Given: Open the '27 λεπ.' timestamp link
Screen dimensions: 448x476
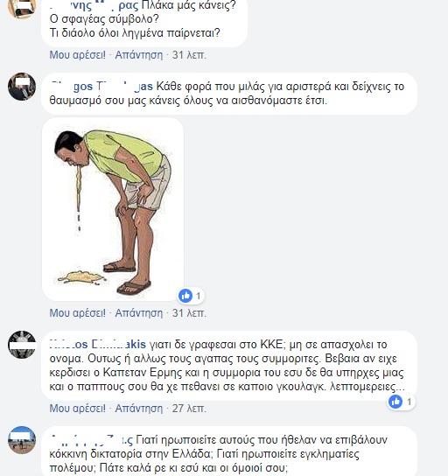Looking at the screenshot, I should [189, 409].
